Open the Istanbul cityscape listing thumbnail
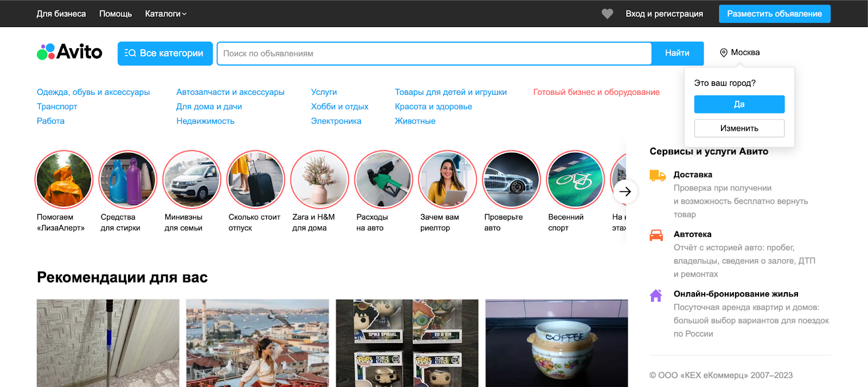Screen dimensions: 868x387 (x=258, y=343)
